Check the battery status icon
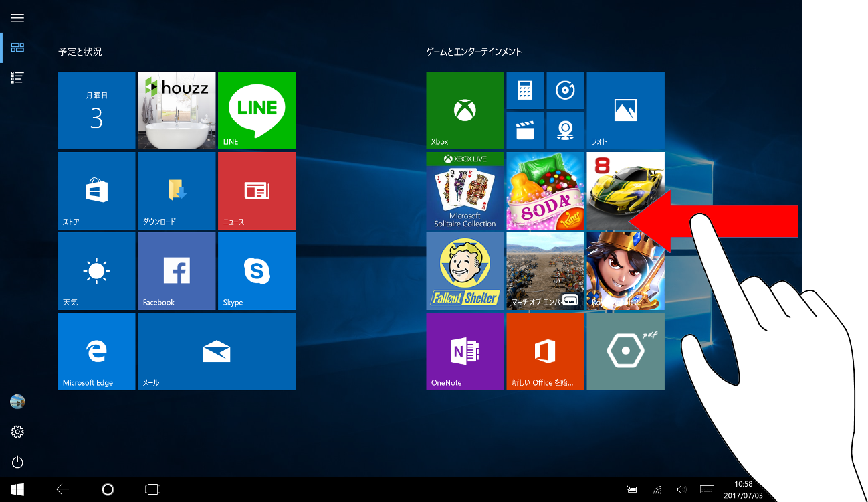Image resolution: width=868 pixels, height=502 pixels. [x=632, y=490]
